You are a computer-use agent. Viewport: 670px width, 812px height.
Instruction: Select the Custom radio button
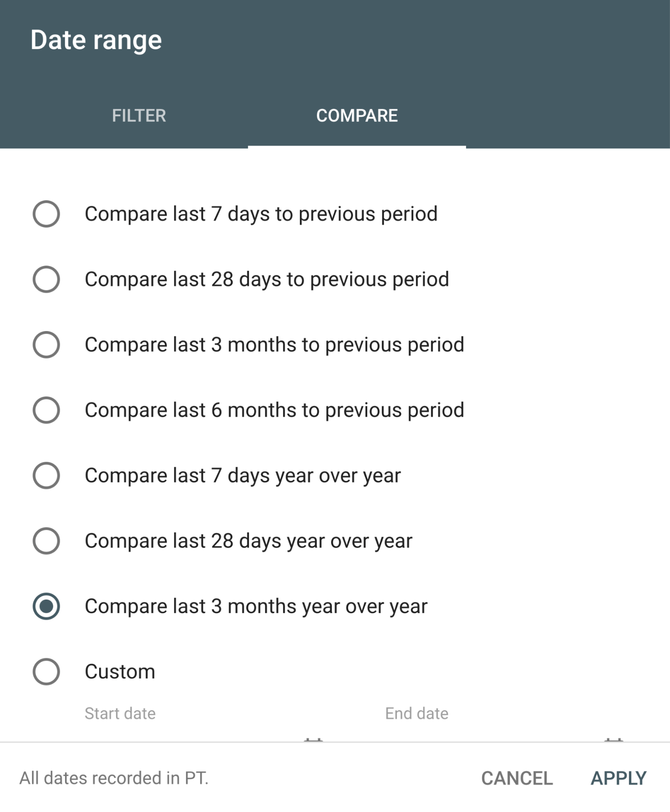(46, 671)
